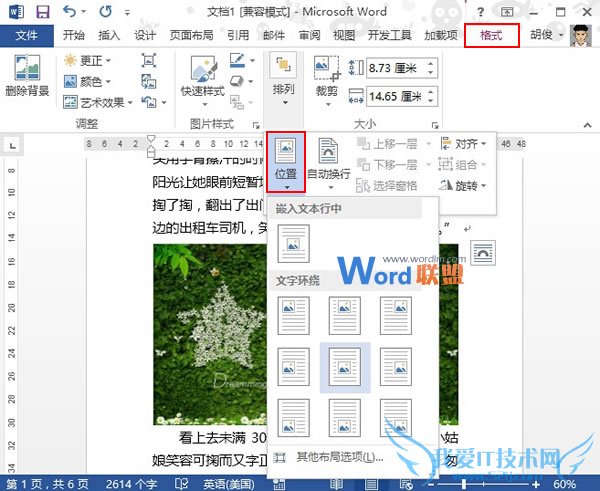Click the Change Picture icon
The width and height of the screenshot is (600, 491).
[148, 82]
